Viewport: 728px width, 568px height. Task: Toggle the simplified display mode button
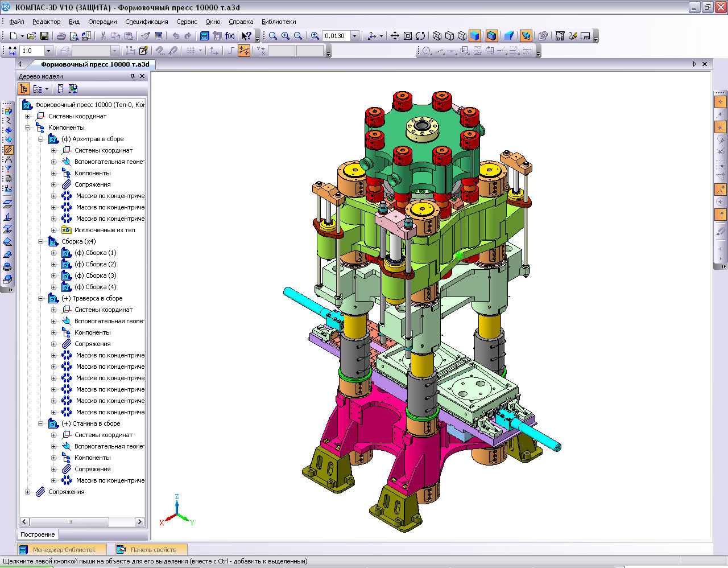pos(526,36)
